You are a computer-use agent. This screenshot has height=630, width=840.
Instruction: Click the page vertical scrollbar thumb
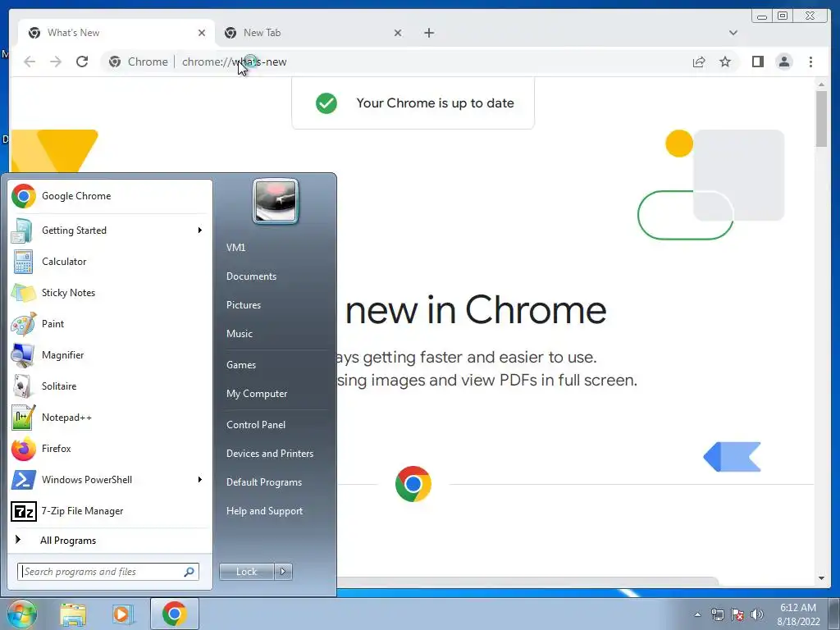tap(821, 118)
